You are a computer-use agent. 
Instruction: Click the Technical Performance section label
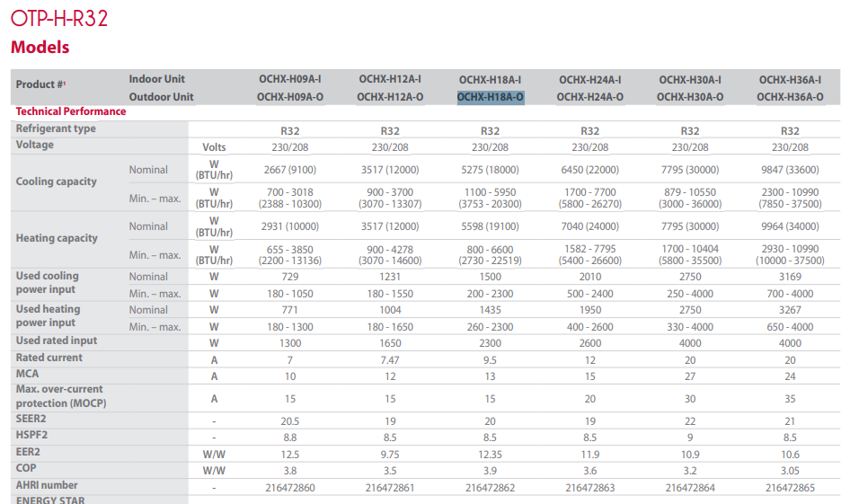click(71, 111)
